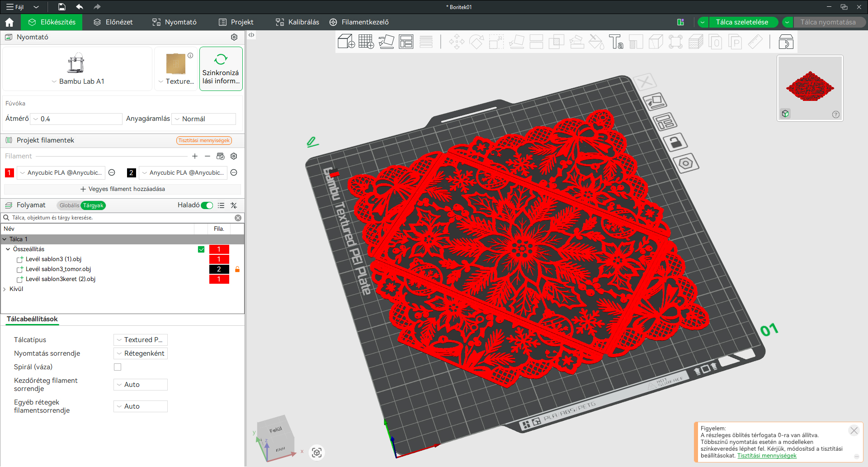This screenshot has width=868, height=467.
Task: Switch process scope to Globális
Action: [69, 205]
